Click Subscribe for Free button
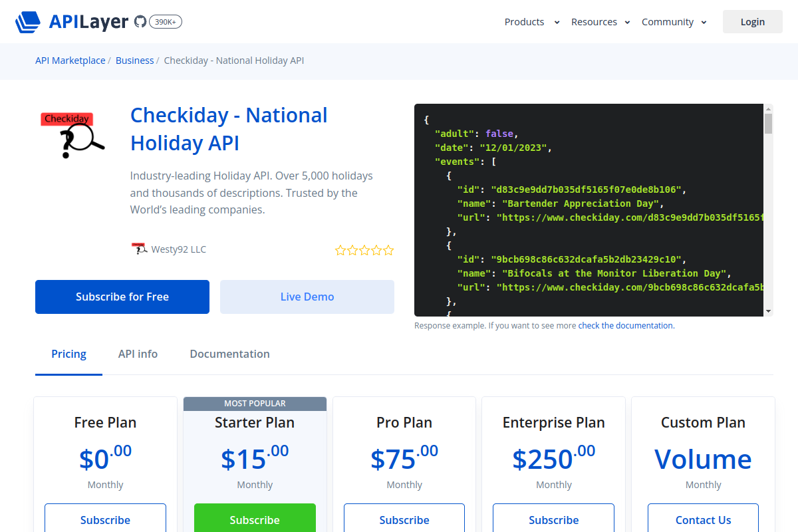The width and height of the screenshot is (798, 532). click(122, 297)
